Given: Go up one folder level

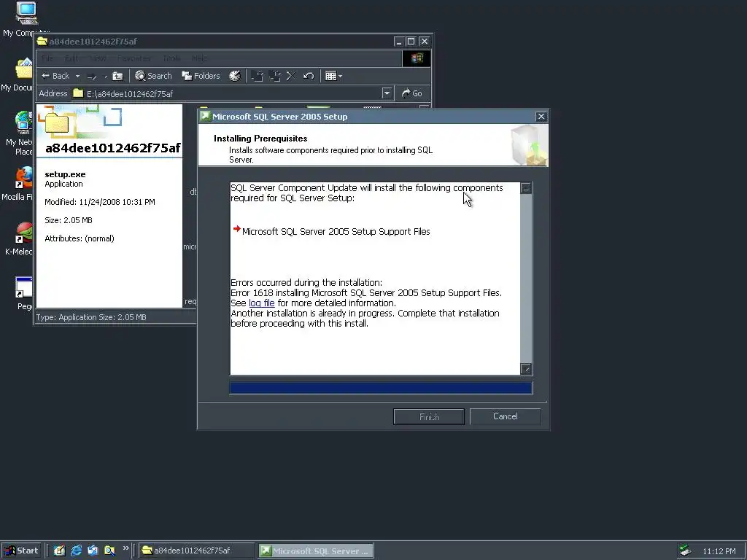Looking at the screenshot, I should click(x=117, y=76).
